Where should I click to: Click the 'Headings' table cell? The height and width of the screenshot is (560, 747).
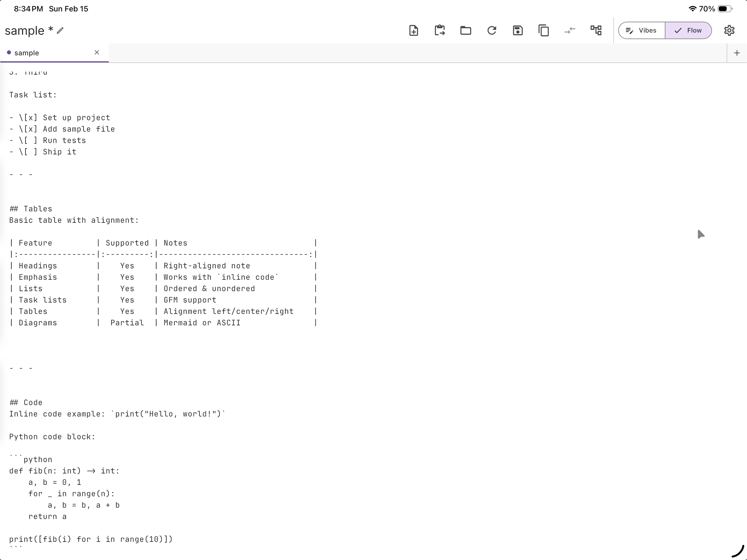tap(38, 266)
